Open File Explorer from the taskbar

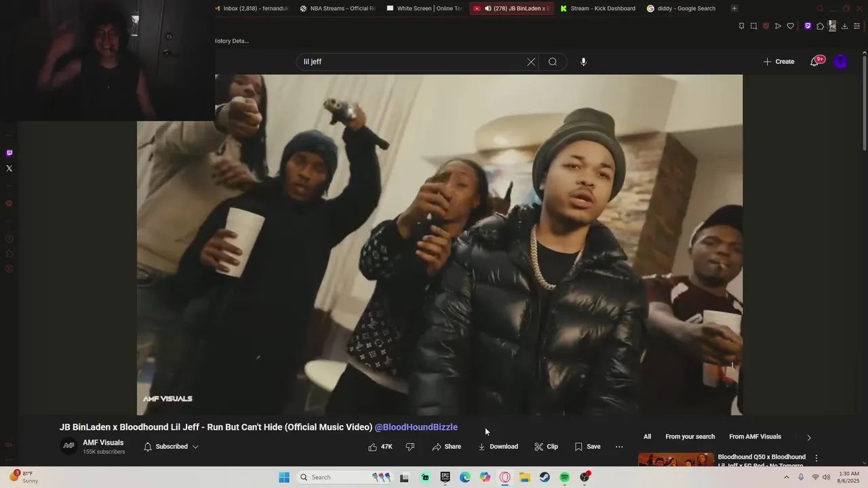pos(525,477)
